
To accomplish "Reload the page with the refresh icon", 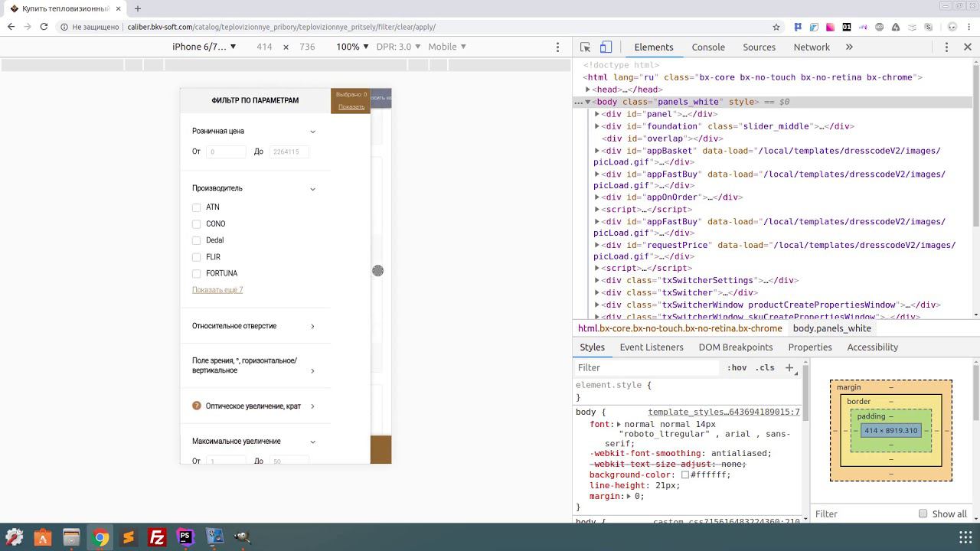I will tap(44, 27).
